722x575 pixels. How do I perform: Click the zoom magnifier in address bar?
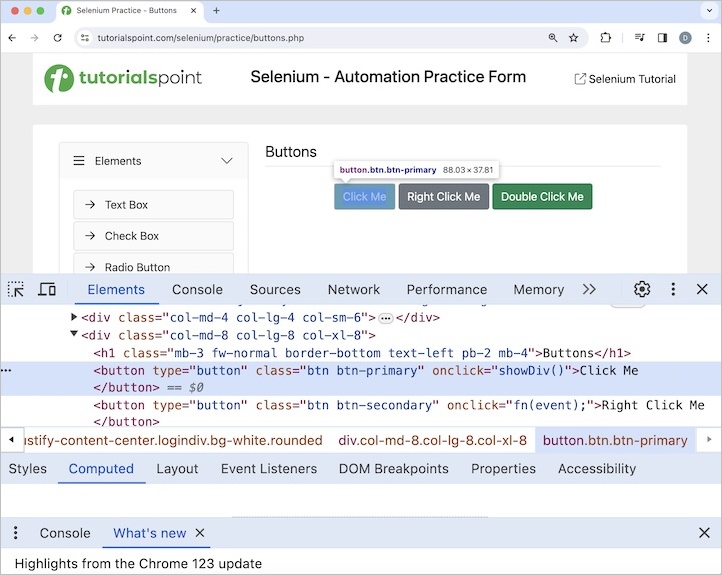[x=553, y=38]
